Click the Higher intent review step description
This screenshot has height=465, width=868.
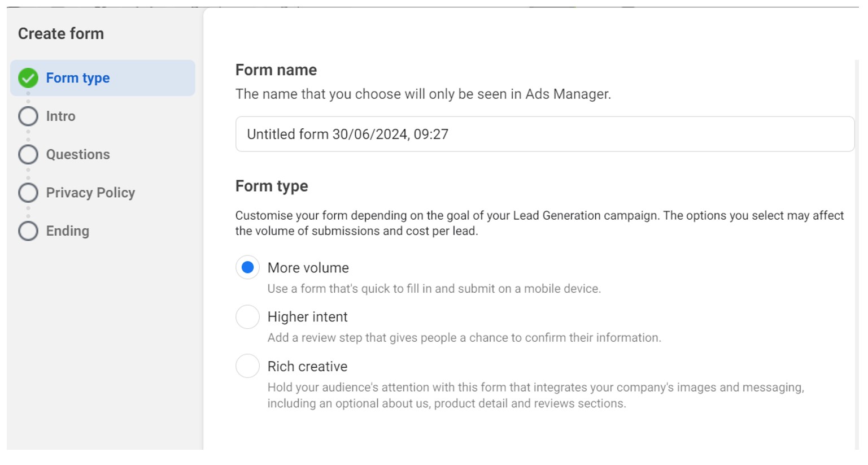point(464,338)
